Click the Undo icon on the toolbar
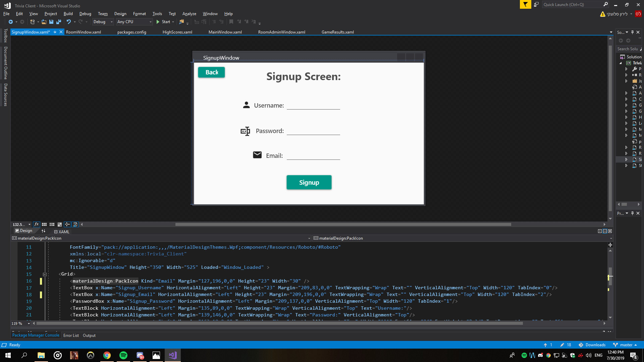The width and height of the screenshot is (644, 362). tap(69, 22)
